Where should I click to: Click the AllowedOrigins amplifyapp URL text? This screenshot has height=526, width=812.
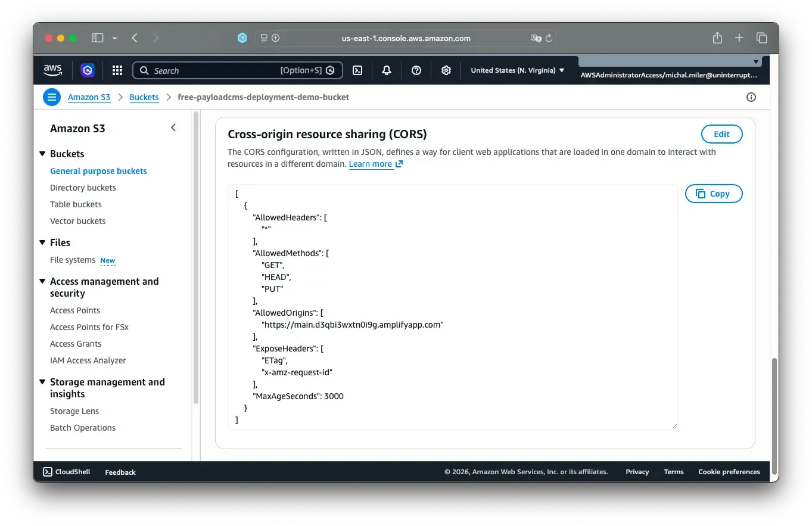[353, 325]
